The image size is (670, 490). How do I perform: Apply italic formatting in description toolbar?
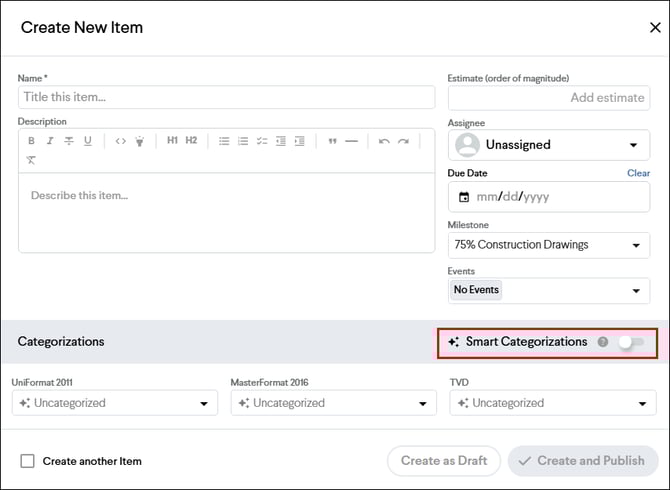pos(50,141)
